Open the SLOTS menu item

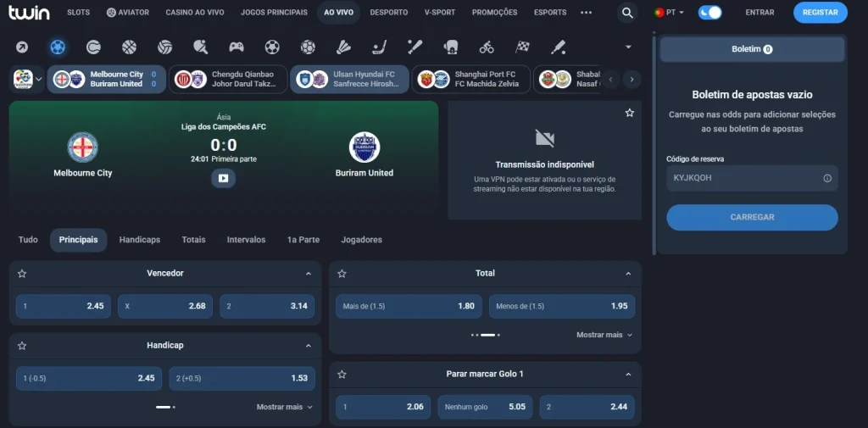[78, 12]
